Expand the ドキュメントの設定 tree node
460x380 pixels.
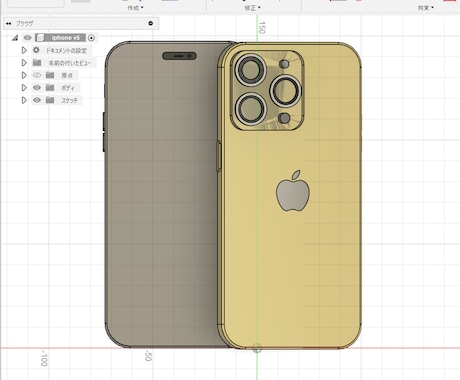(x=24, y=50)
